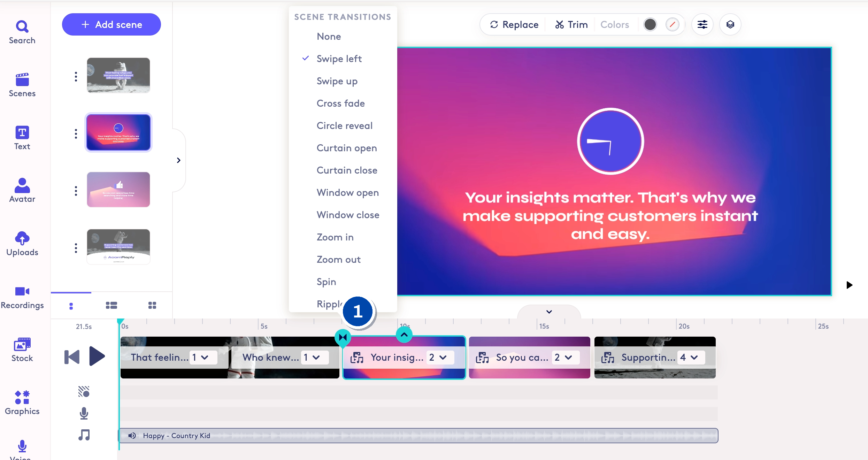Click the preview clock graphic
868x460 pixels.
[610, 141]
